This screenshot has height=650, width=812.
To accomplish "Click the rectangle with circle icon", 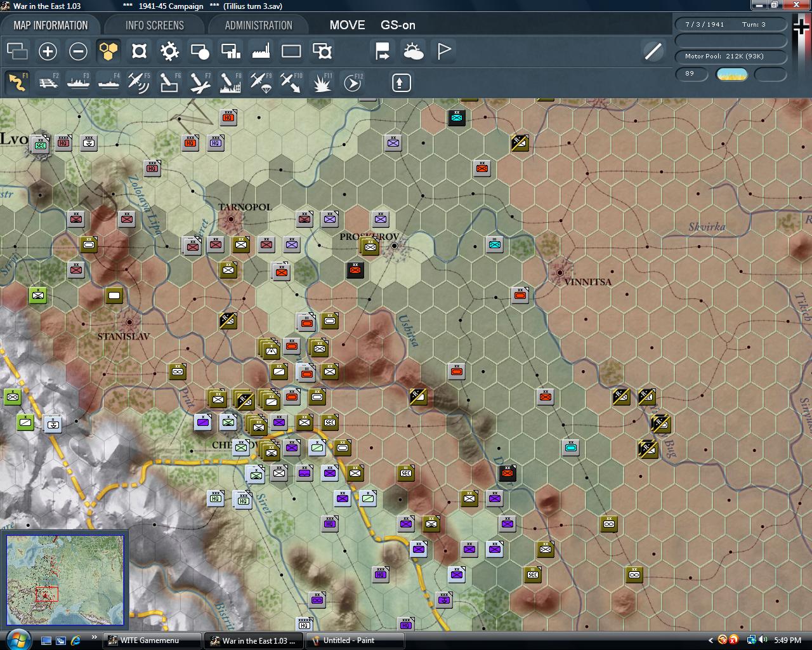I will (x=200, y=51).
